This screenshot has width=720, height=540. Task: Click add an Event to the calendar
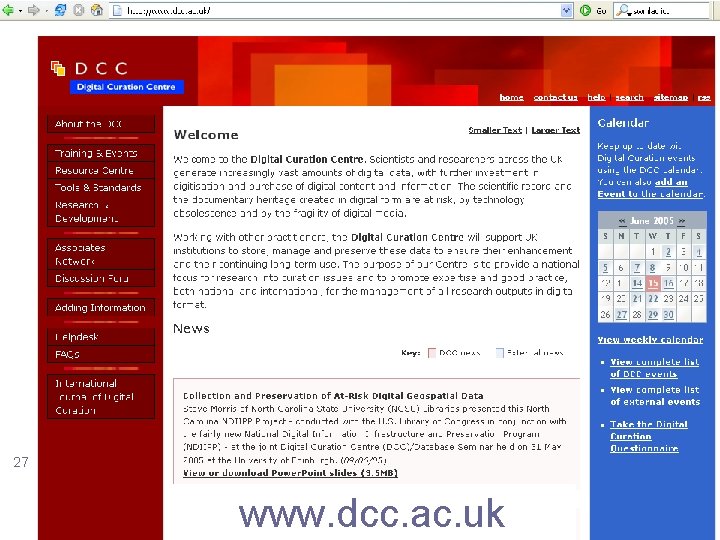point(650,188)
